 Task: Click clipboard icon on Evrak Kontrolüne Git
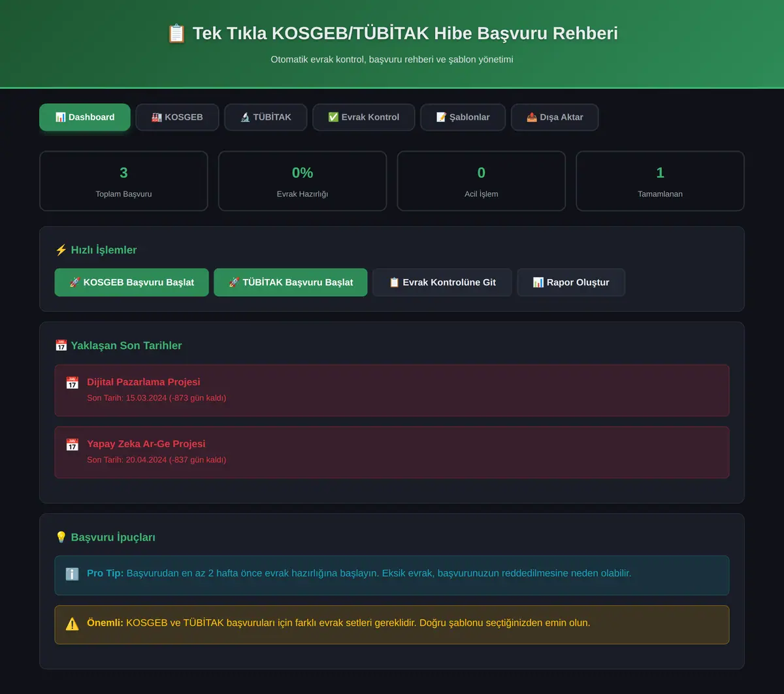(394, 282)
